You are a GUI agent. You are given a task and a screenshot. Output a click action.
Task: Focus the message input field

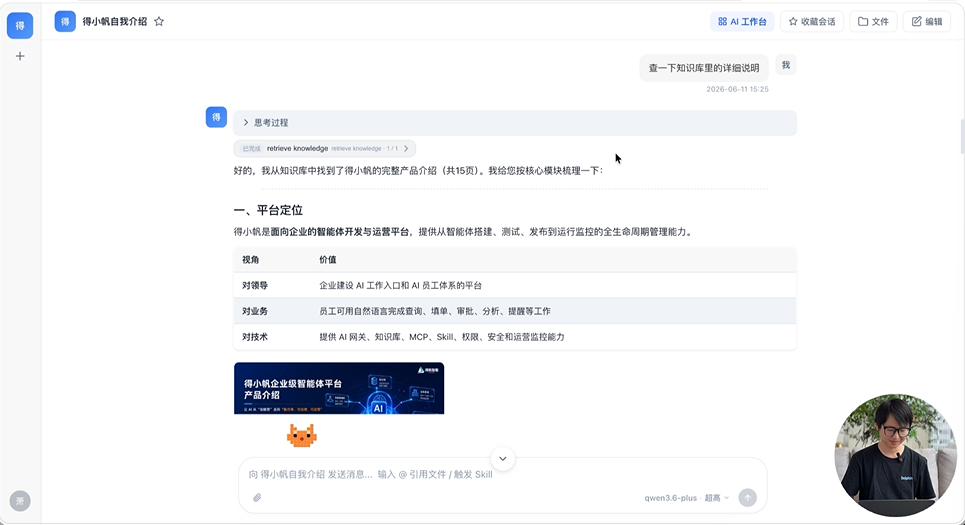(x=503, y=475)
